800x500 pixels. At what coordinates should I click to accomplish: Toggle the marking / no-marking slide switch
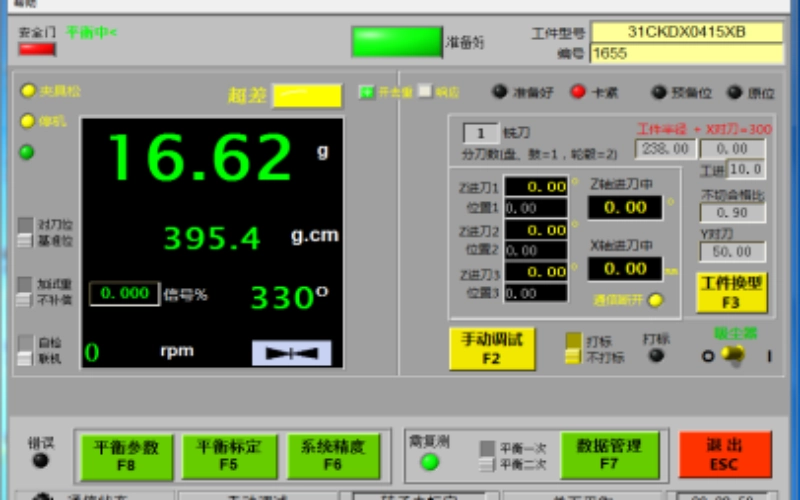[x=573, y=348]
